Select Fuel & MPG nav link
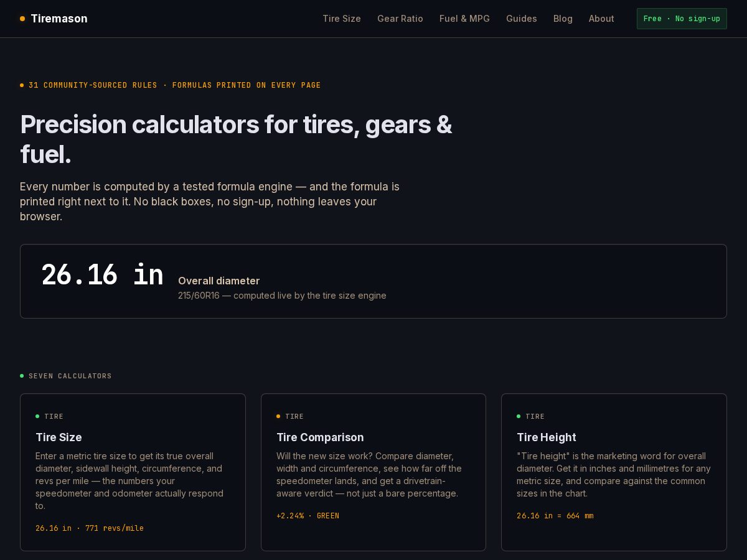 click(x=464, y=19)
